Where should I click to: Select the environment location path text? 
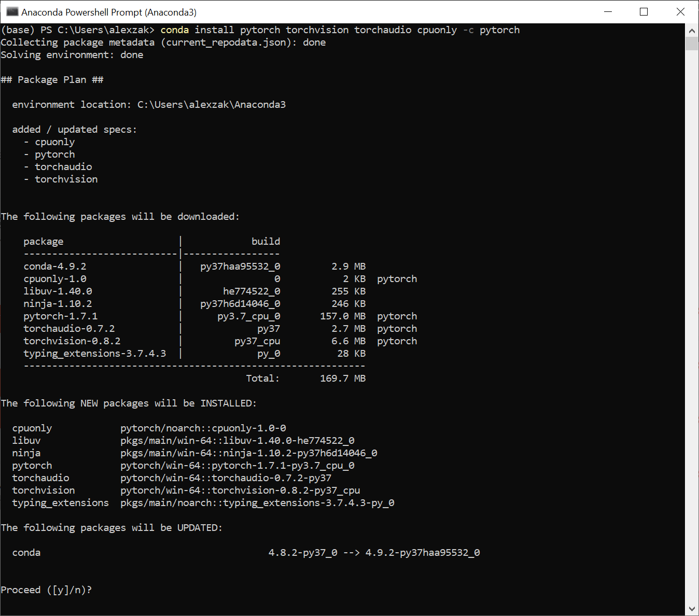coord(212,104)
